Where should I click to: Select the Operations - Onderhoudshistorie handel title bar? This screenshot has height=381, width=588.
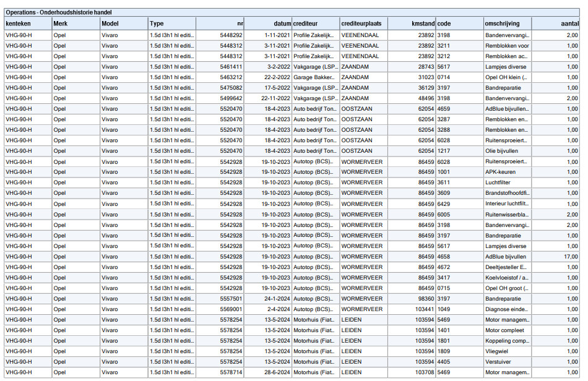click(292, 12)
